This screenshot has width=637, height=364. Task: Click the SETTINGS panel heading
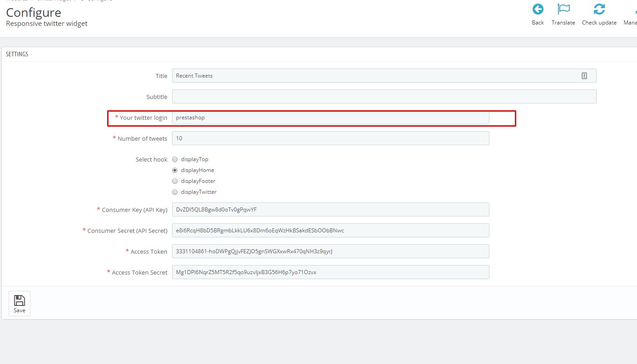(17, 54)
